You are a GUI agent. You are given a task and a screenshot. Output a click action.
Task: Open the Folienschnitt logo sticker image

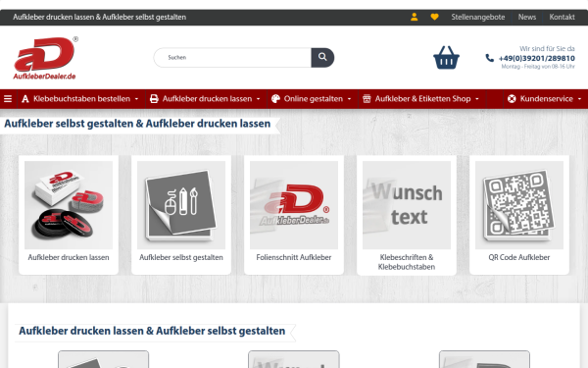(x=294, y=205)
